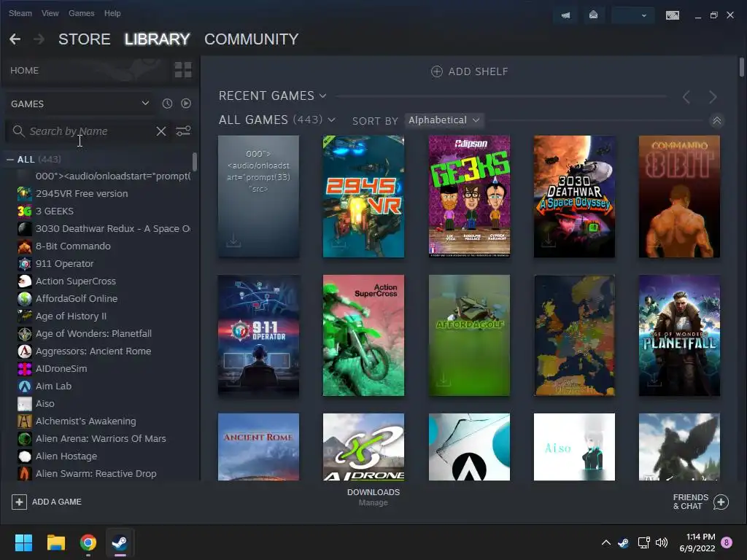Open 911 Operator game cover
The image size is (747, 560).
pos(259,335)
